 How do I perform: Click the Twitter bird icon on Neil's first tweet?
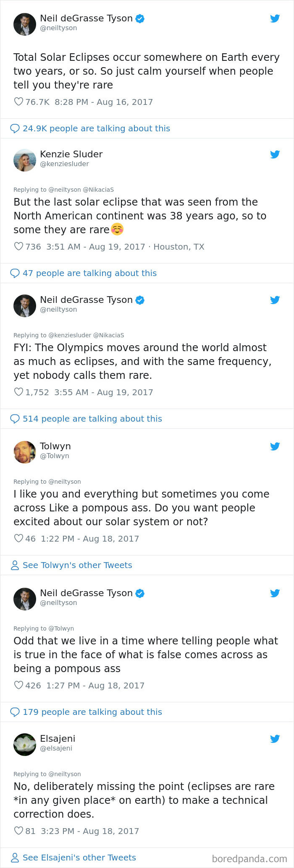pyautogui.click(x=275, y=18)
